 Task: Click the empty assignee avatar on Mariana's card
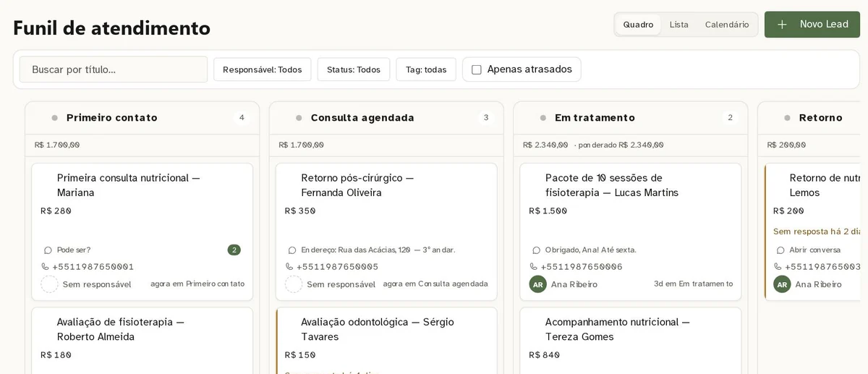point(49,284)
